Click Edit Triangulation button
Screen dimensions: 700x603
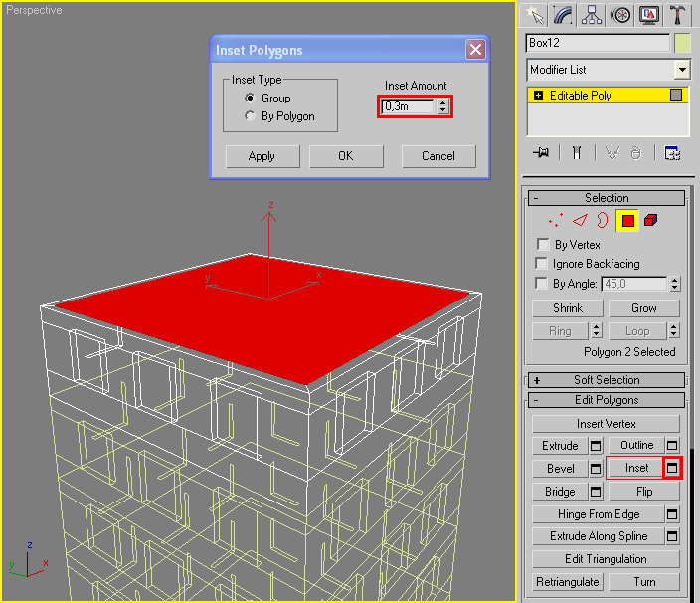tap(606, 559)
